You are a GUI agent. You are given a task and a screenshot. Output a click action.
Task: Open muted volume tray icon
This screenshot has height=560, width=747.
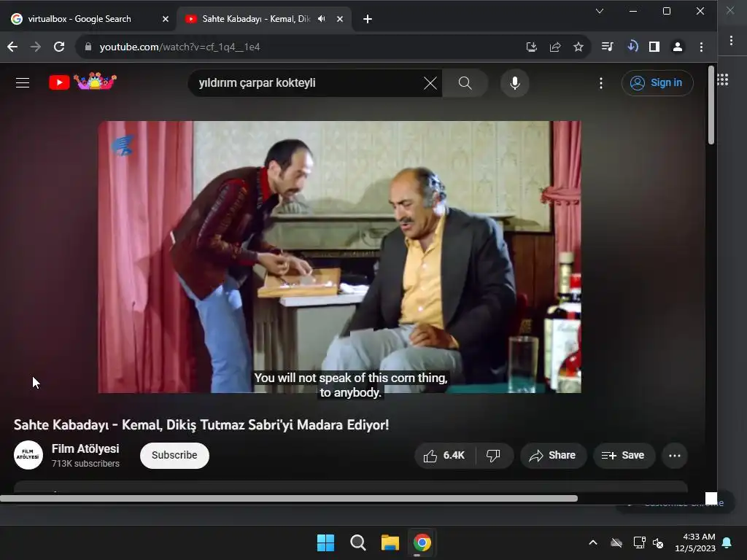[659, 542]
